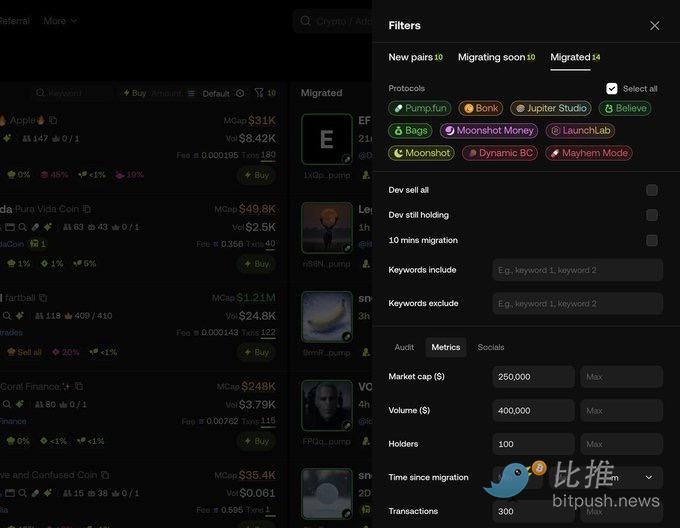Enable the Dev still holding checkbox
This screenshot has width=680, height=528.
[x=651, y=215]
